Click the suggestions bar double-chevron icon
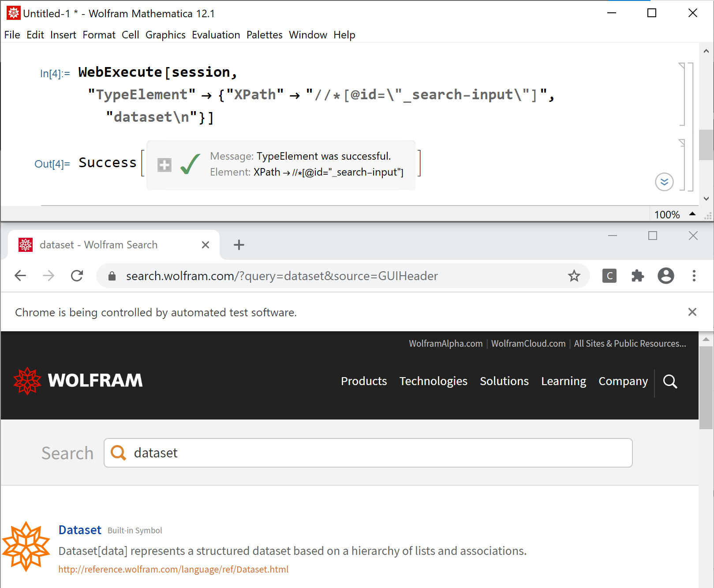Viewport: 714px width, 588px height. coord(664,182)
